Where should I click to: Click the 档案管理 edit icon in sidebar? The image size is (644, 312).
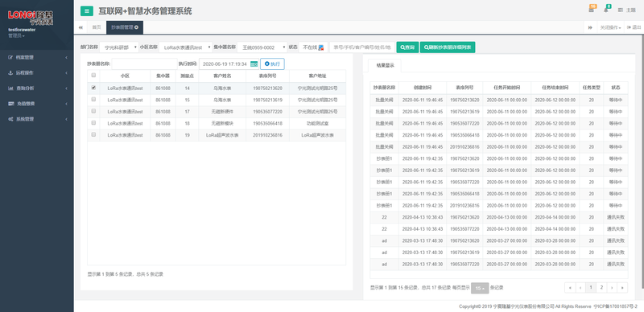pos(10,57)
